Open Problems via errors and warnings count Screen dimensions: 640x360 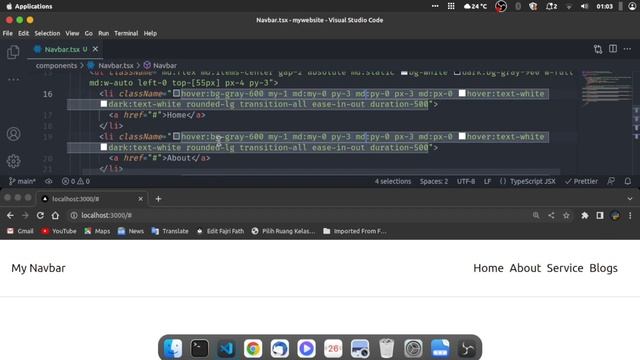point(76,181)
